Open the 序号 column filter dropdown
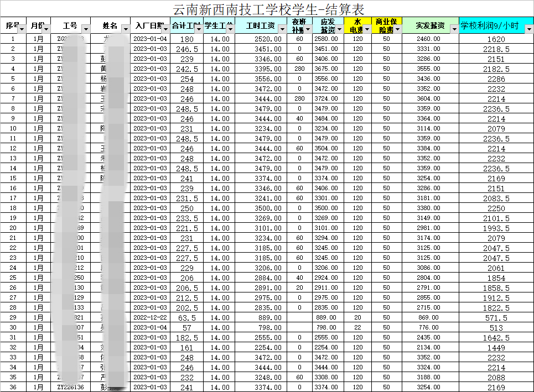The height and width of the screenshot is (392, 534). click(x=22, y=29)
